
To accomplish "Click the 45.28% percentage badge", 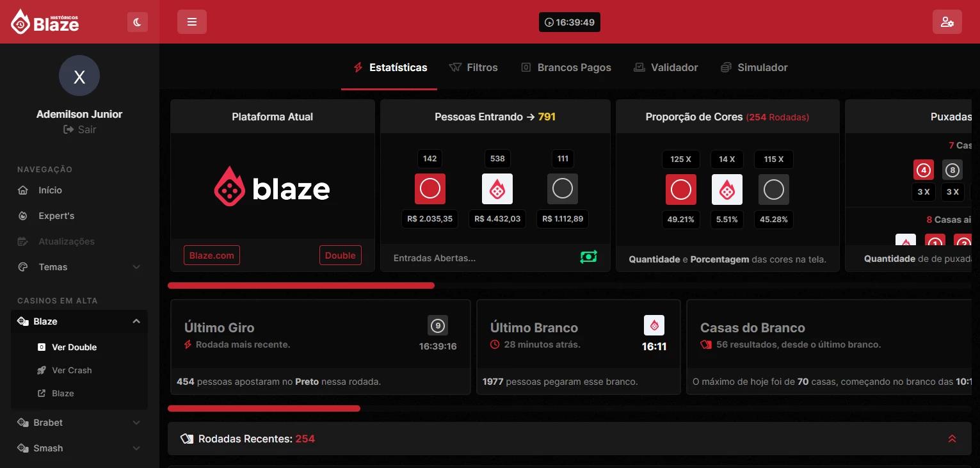I will [774, 220].
